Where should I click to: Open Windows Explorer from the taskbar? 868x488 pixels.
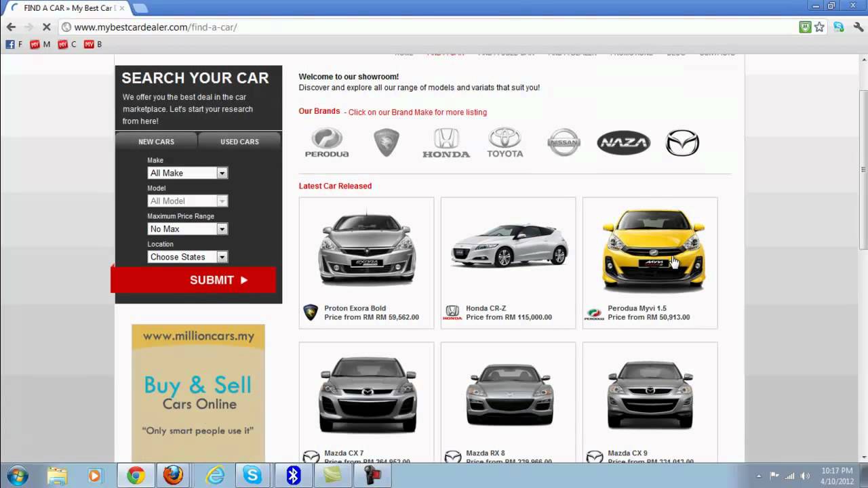coord(57,476)
